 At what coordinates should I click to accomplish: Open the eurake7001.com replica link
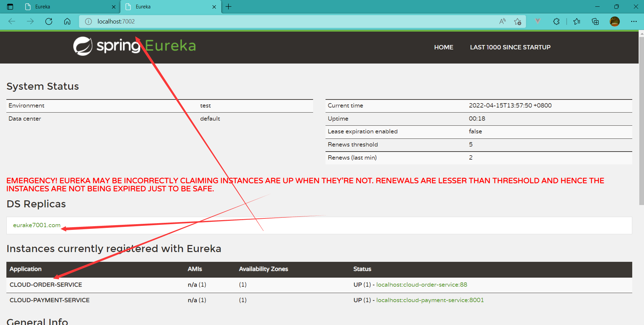(x=37, y=225)
